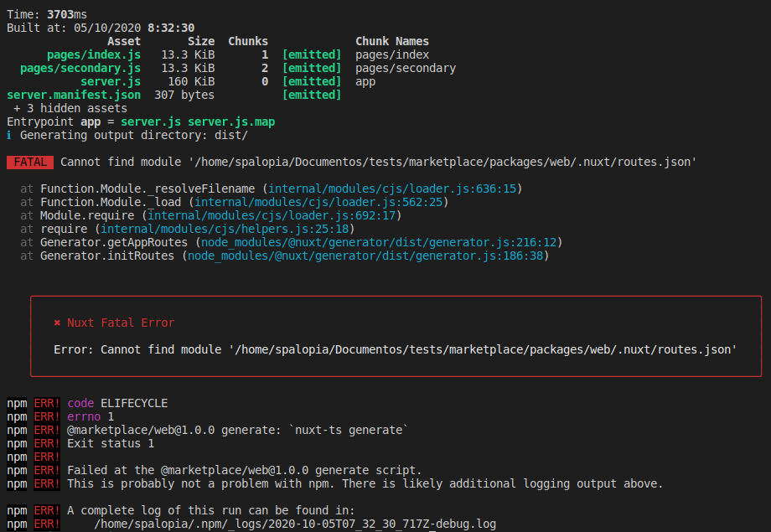Select the server.manifest.json asset entry
This screenshot has height=532, width=771.
74,95
